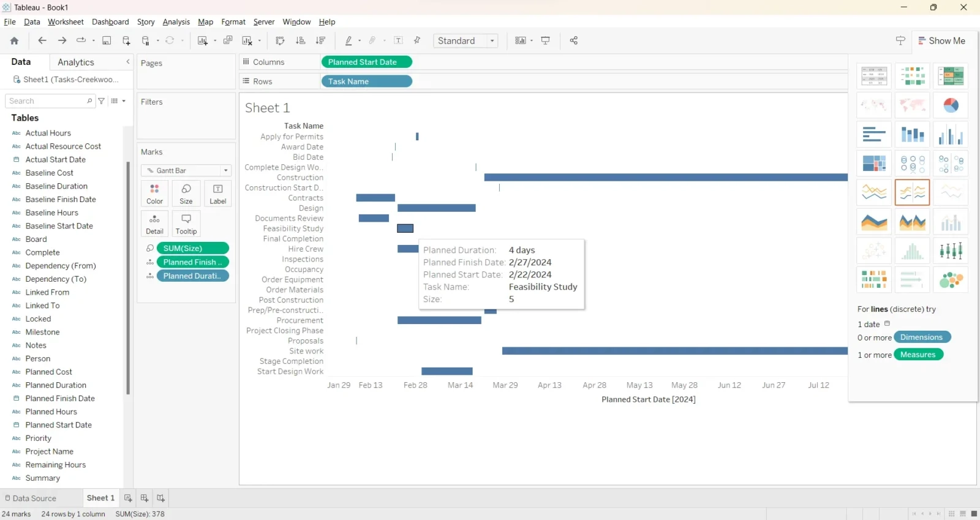Click the Swap Rows and Columns icon
This screenshot has width=980, height=520.
[280, 40]
